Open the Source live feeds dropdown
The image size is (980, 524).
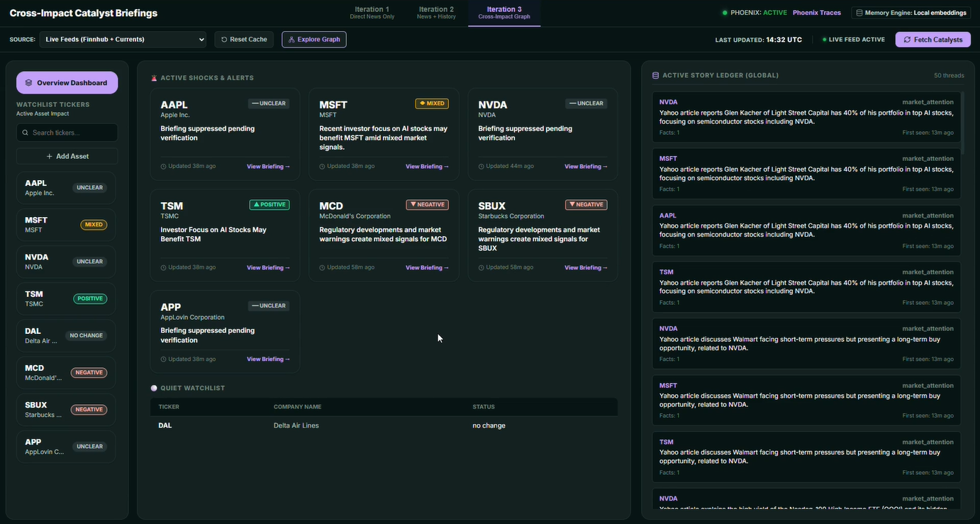pyautogui.click(x=123, y=40)
